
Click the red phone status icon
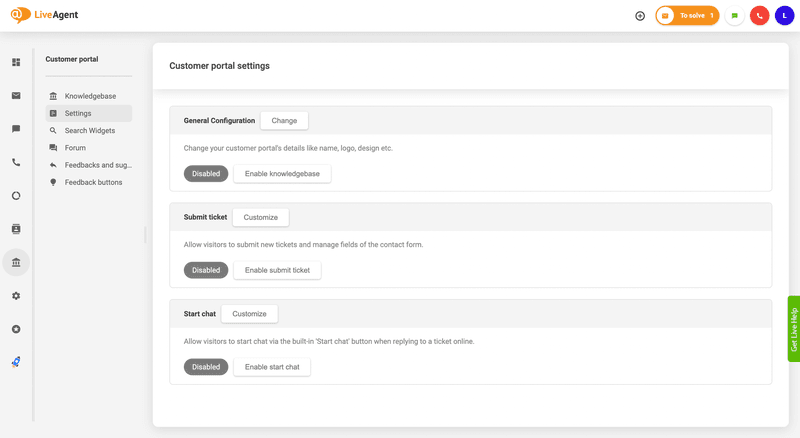coord(759,16)
